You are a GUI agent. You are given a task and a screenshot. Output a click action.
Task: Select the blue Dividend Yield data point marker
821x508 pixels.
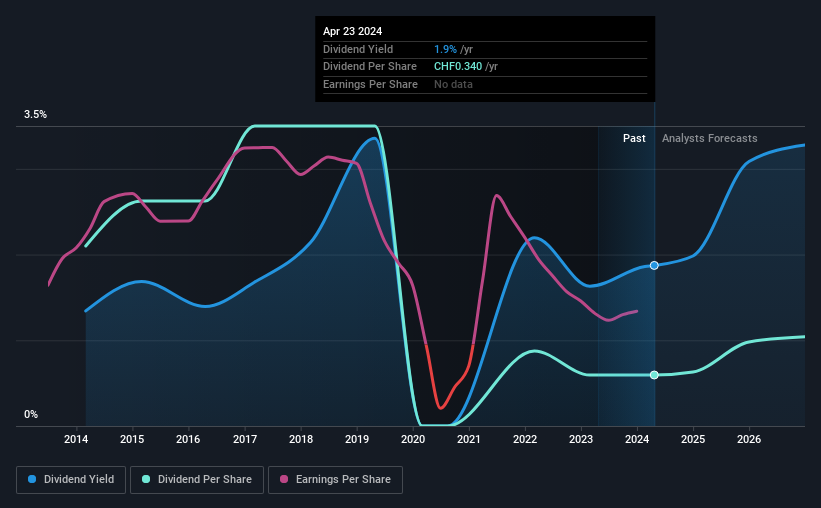654,266
